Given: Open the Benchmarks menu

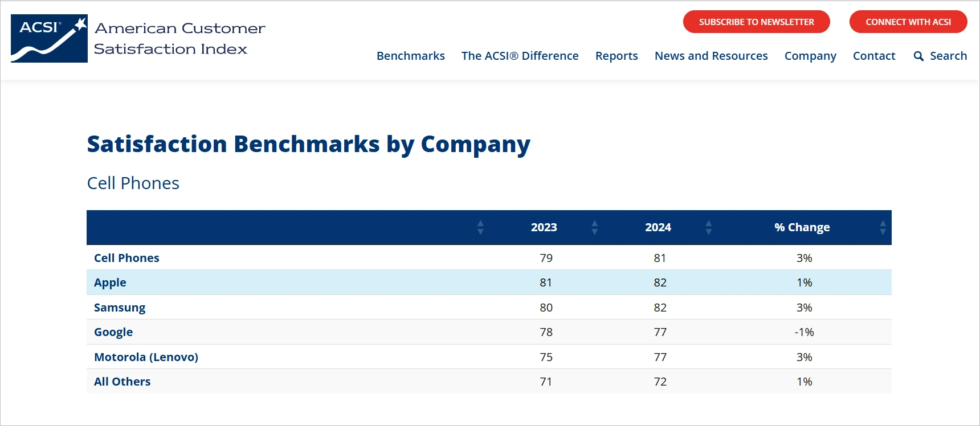Looking at the screenshot, I should pyautogui.click(x=411, y=56).
